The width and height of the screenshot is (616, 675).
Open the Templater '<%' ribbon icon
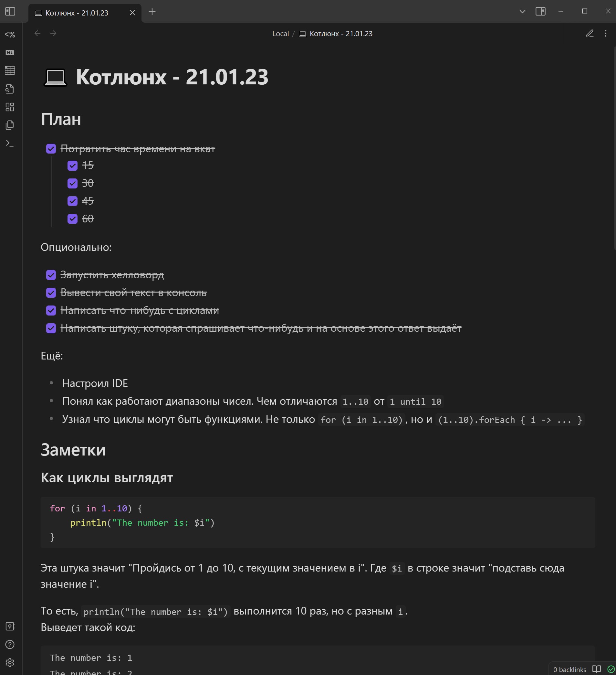coord(10,35)
